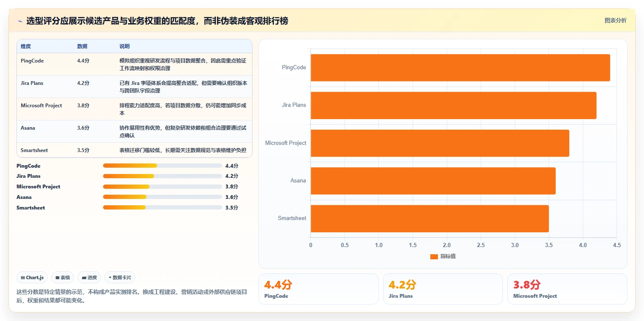Click the 2.5 tick on the x-axis
Screen dimensions: 644x321
point(481,245)
